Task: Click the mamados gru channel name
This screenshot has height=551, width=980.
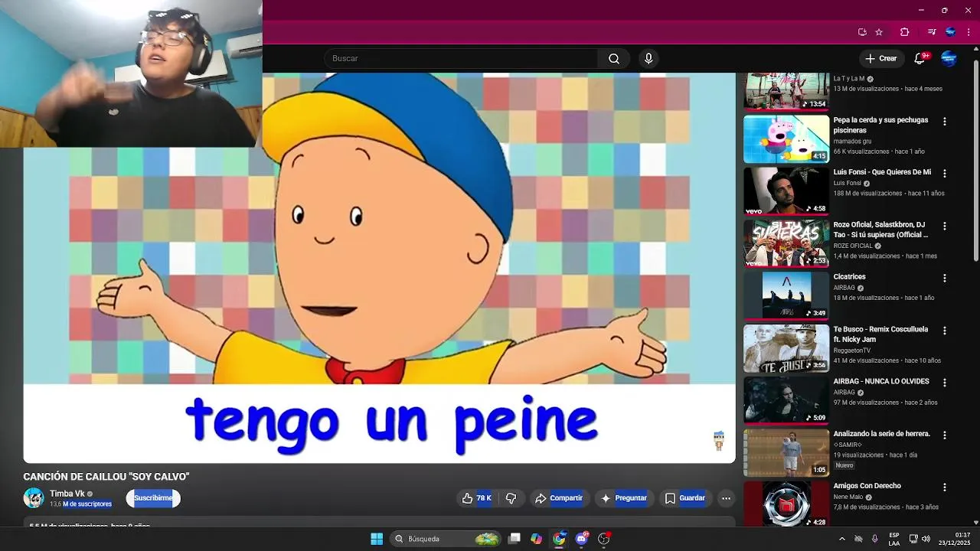Action: tap(852, 142)
